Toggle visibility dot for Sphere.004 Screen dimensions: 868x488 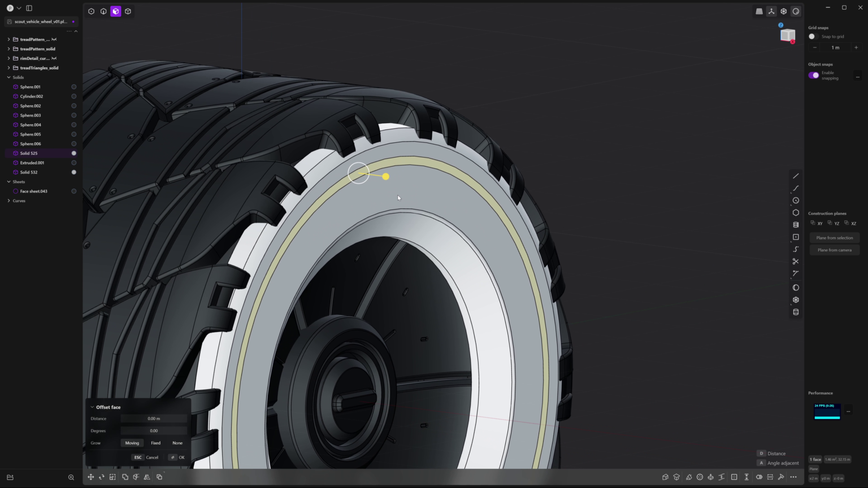(x=73, y=125)
